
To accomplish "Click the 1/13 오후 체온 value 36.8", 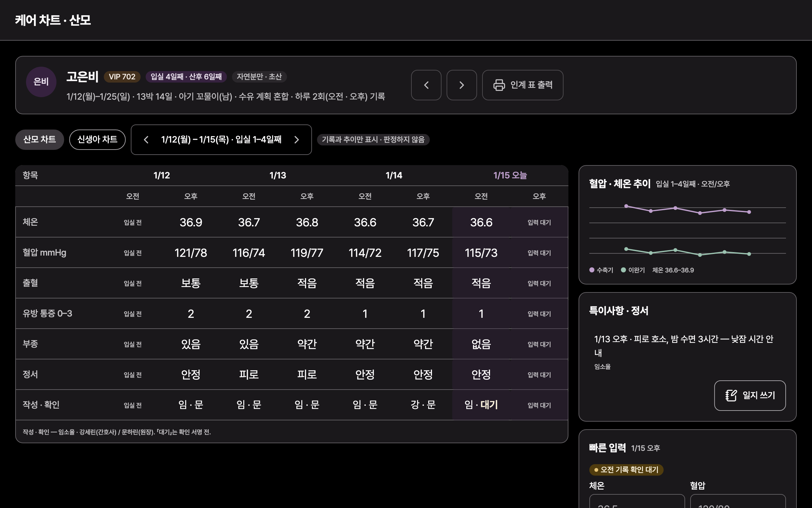I will coord(307,222).
